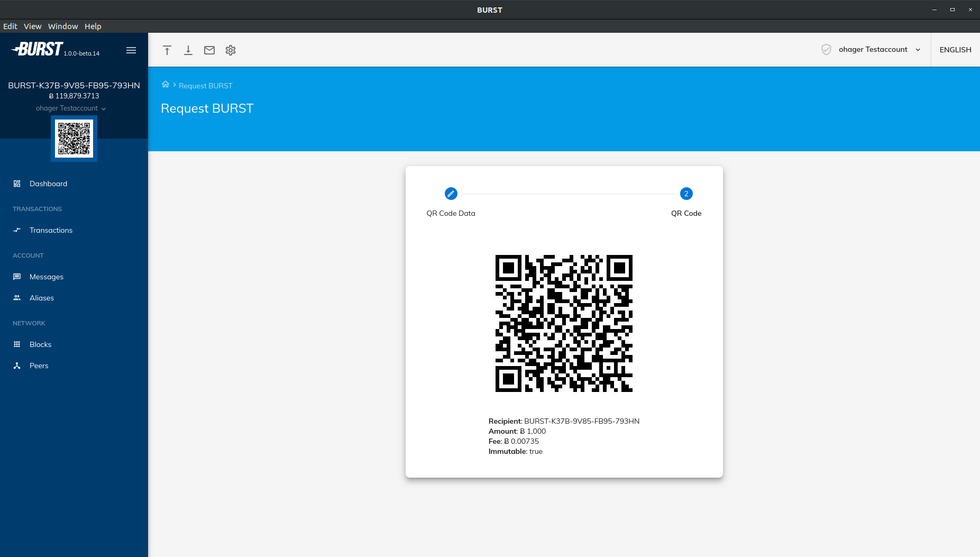Click the pencil edit step icon
The image size is (980, 557).
coord(451,194)
